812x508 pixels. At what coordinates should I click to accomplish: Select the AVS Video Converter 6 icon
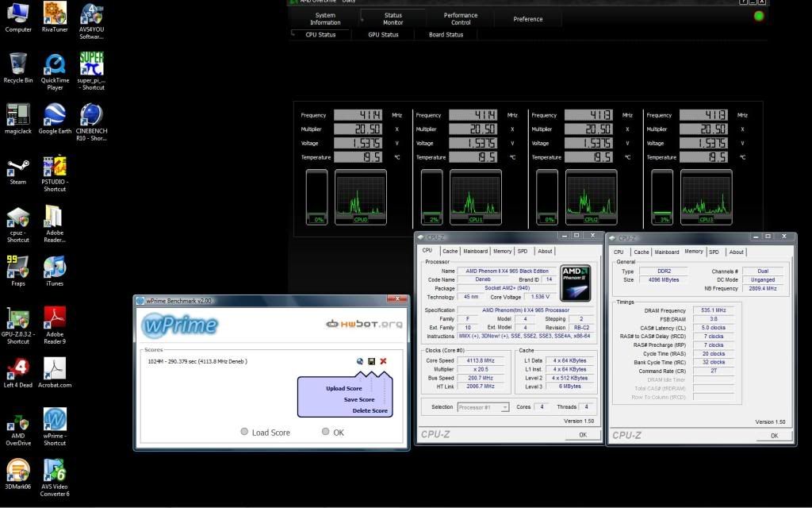(55, 478)
